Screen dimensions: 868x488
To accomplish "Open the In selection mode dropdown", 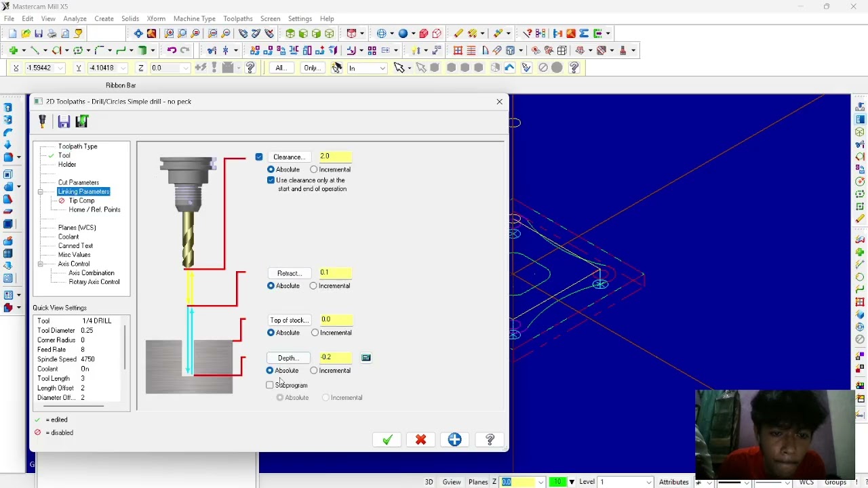I will tap(382, 68).
